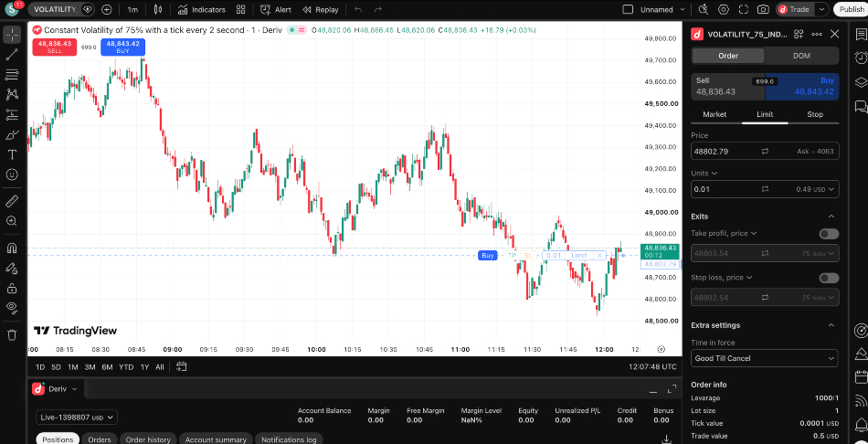Select the ruler measure tool
The height and width of the screenshot is (444, 868).
[x=12, y=201]
